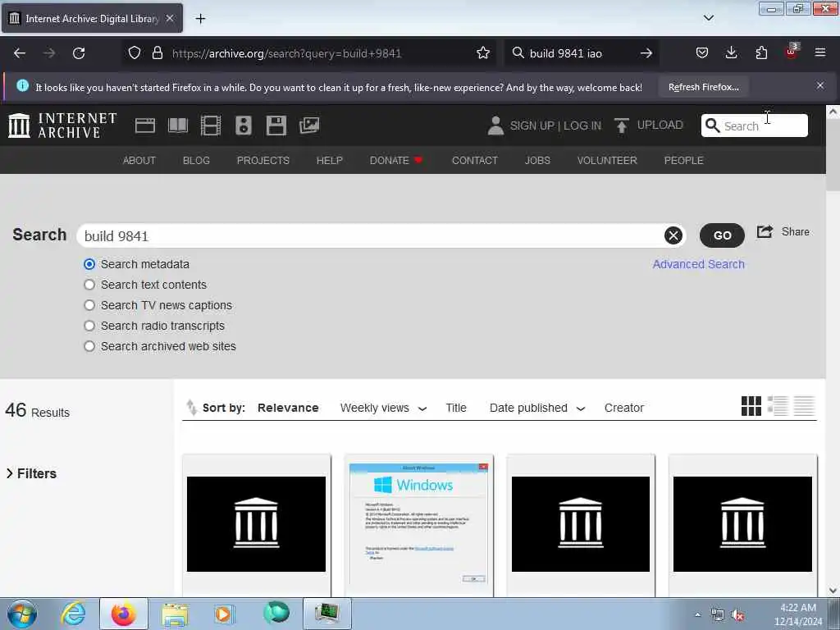840x630 pixels.
Task: Toggle sort direction arrows
Action: (x=191, y=408)
